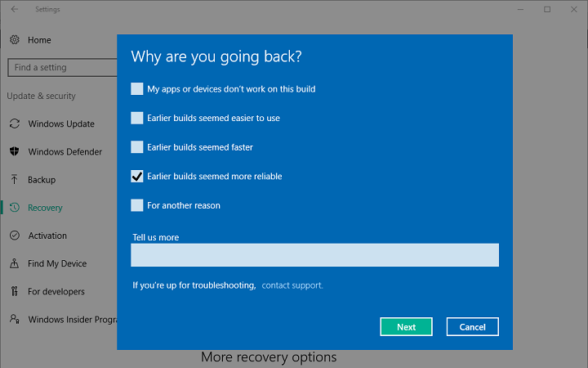Click the 'Update & security' heading
This screenshot has width=588, height=368.
(x=42, y=96)
